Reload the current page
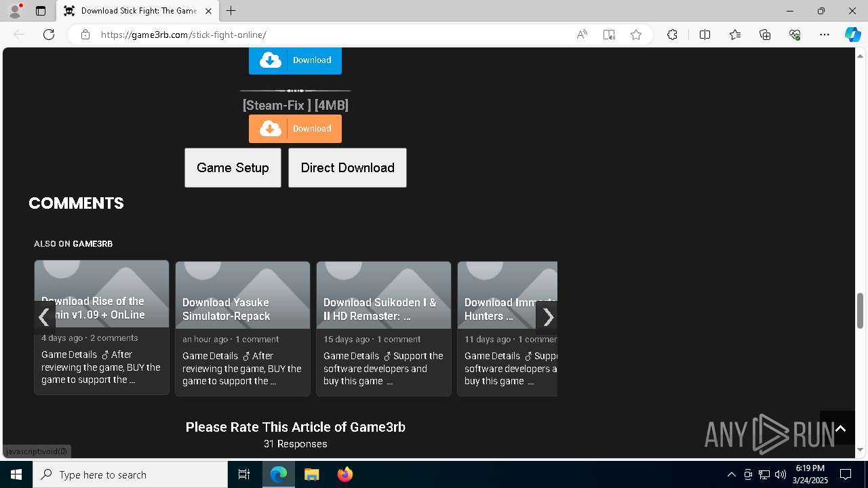 (x=49, y=35)
